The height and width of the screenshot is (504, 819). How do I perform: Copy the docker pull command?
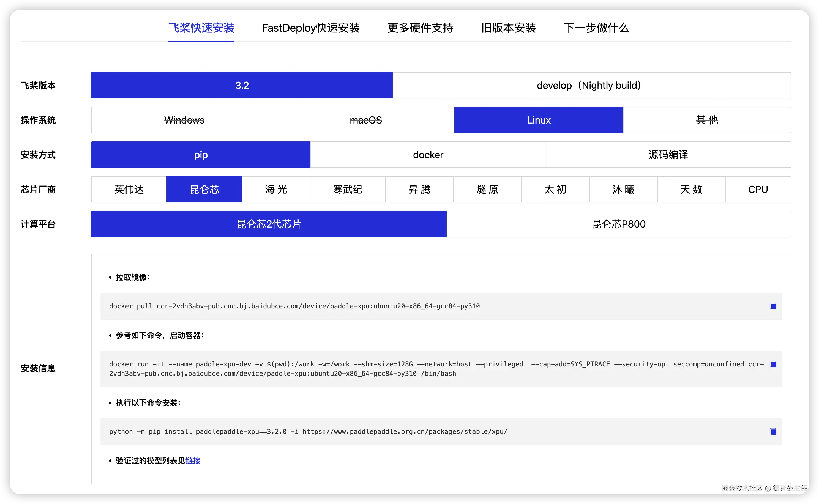pyautogui.click(x=773, y=306)
